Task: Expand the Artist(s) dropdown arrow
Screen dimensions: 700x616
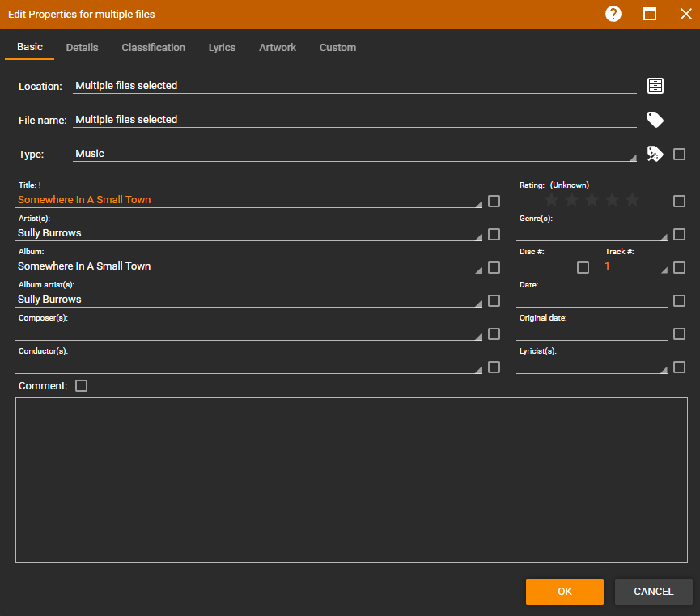Action: click(x=478, y=236)
